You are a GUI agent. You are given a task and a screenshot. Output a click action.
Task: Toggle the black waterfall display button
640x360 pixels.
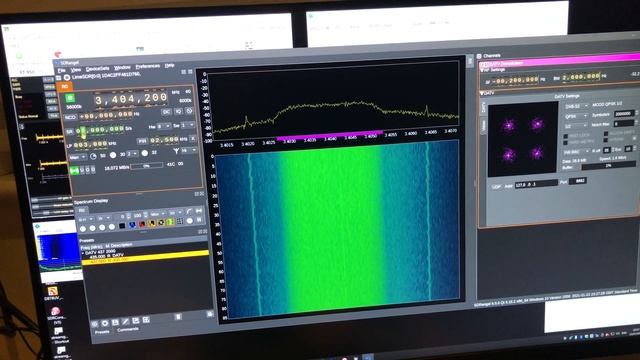[x=122, y=226]
